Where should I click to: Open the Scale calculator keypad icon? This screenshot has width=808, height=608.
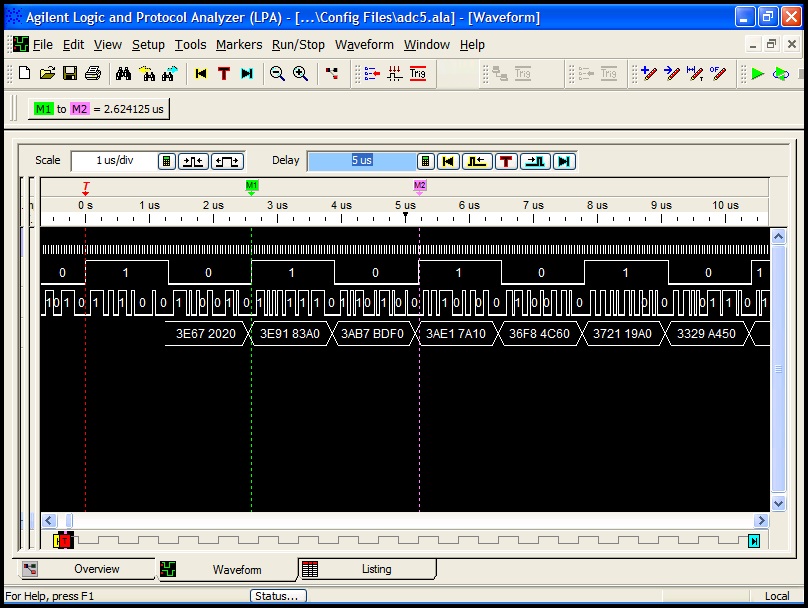[x=166, y=161]
